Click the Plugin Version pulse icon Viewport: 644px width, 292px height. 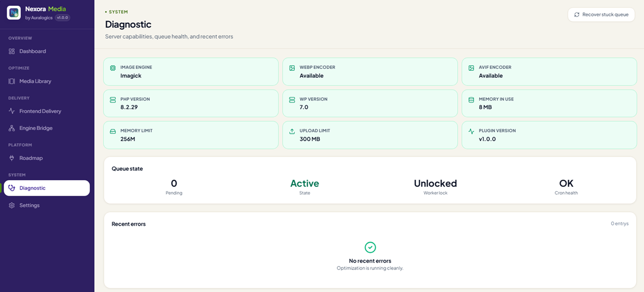pyautogui.click(x=471, y=131)
